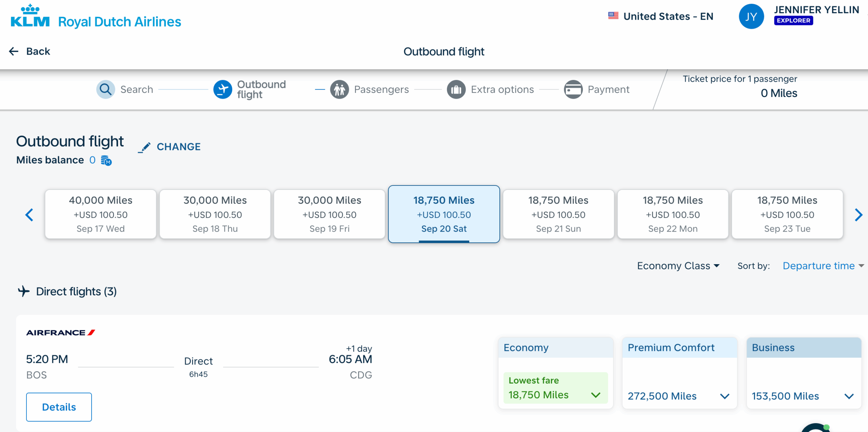Click the Back arrow icon

pos(14,51)
